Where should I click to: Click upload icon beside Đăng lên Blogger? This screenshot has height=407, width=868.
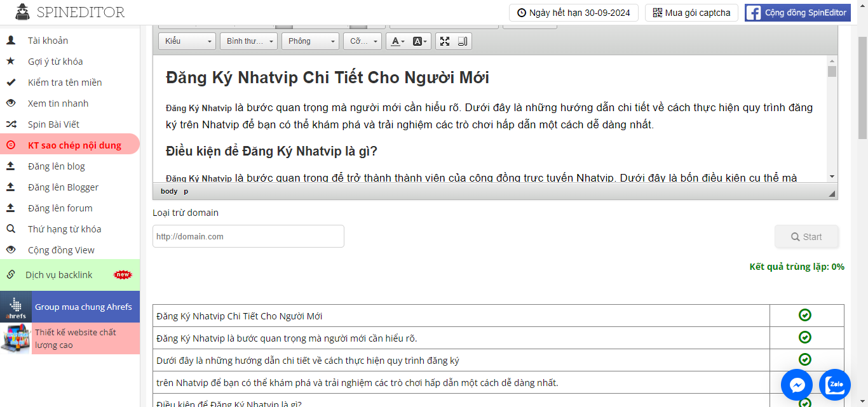click(x=11, y=187)
